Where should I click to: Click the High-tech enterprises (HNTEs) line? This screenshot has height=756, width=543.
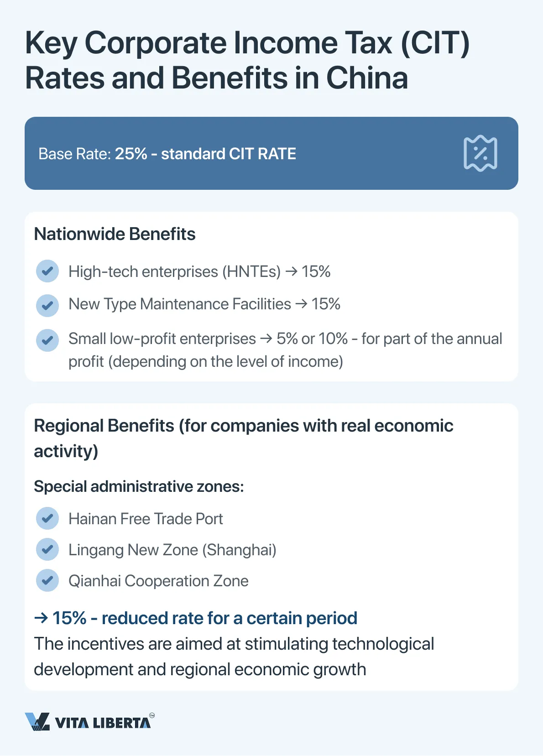199,271
